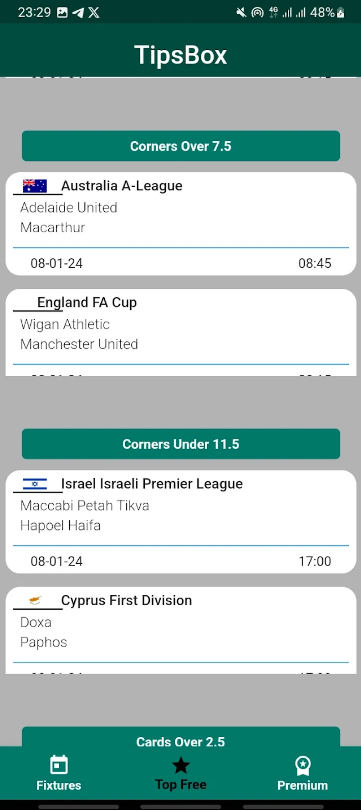
Task: Tap the X notification icon in status bar
Action: click(93, 12)
